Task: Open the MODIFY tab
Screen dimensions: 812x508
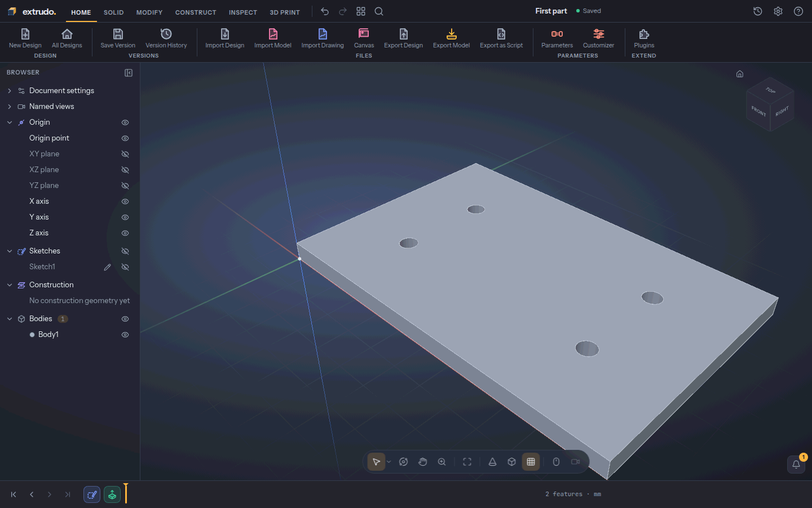Action: pyautogui.click(x=149, y=12)
